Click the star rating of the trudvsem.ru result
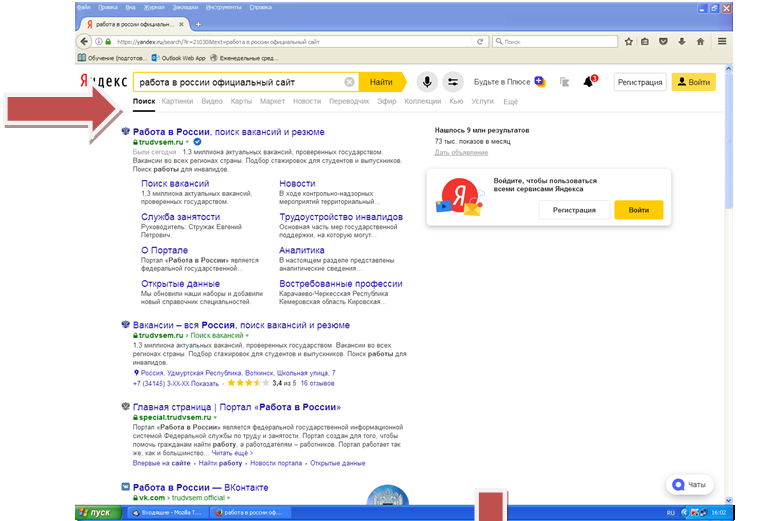The image size is (771, 521). click(x=247, y=383)
